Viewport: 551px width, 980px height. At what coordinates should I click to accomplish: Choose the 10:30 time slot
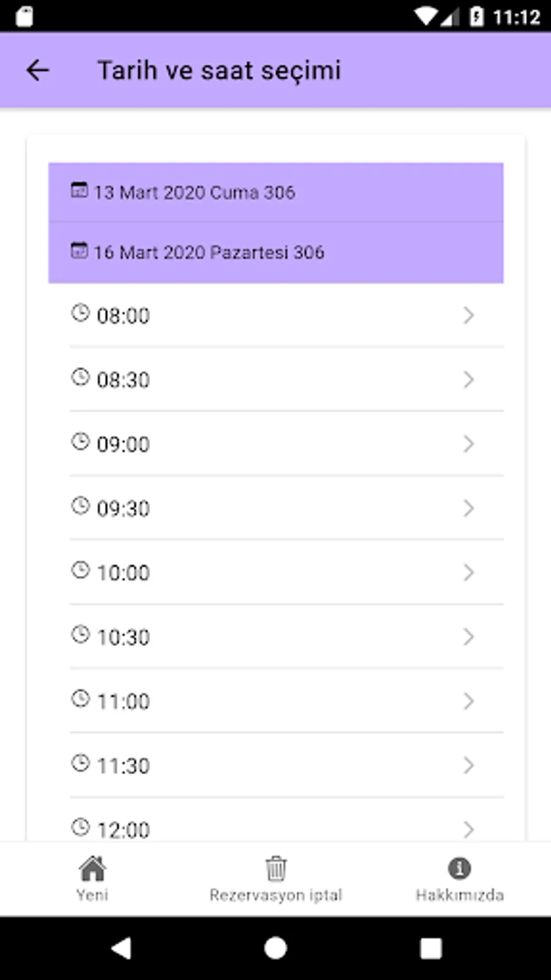(x=275, y=637)
